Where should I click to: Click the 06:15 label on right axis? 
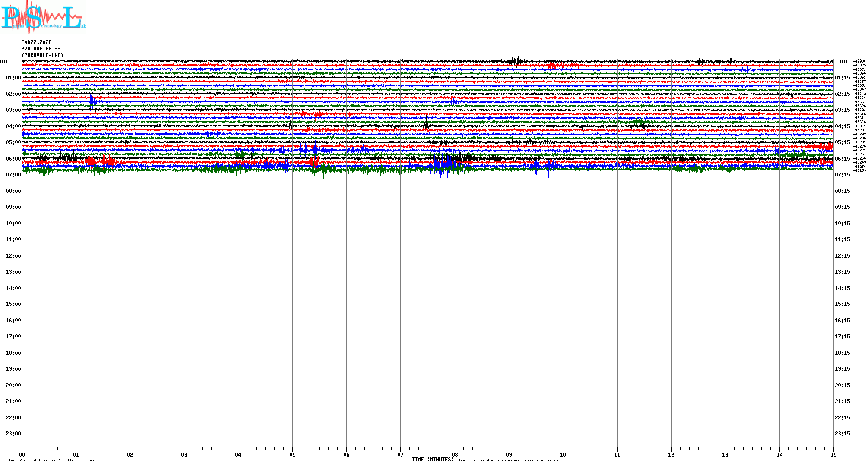842,159
